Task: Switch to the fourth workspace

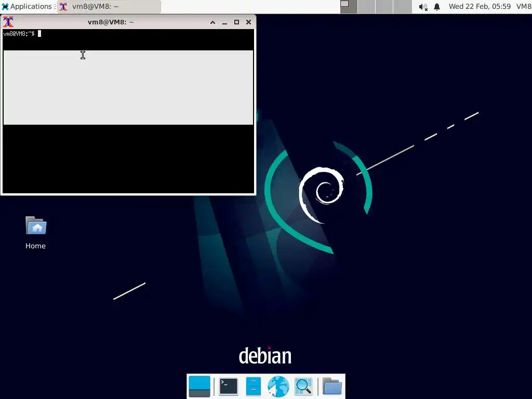Action: (403, 6)
